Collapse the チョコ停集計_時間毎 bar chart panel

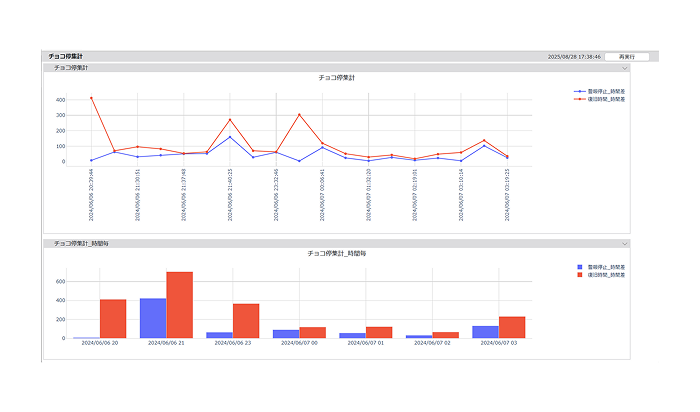624,243
